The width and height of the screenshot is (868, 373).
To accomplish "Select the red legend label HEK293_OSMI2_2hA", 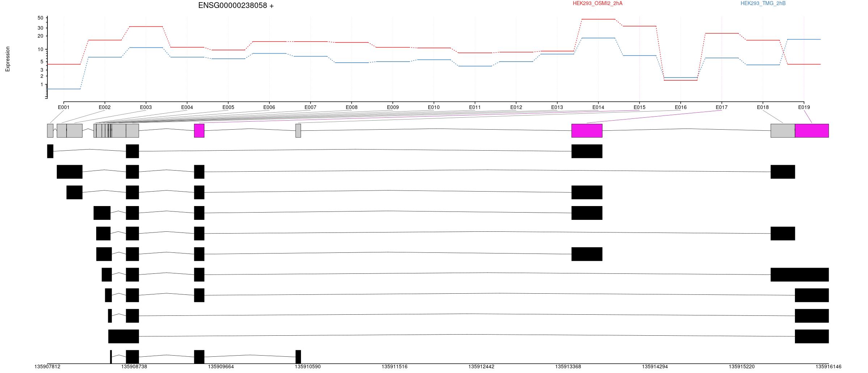I will click(597, 3).
